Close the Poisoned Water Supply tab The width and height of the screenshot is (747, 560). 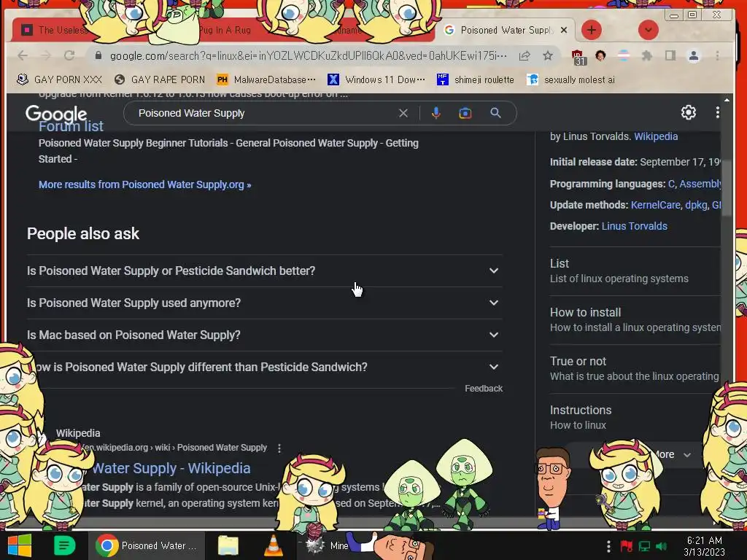point(564,30)
